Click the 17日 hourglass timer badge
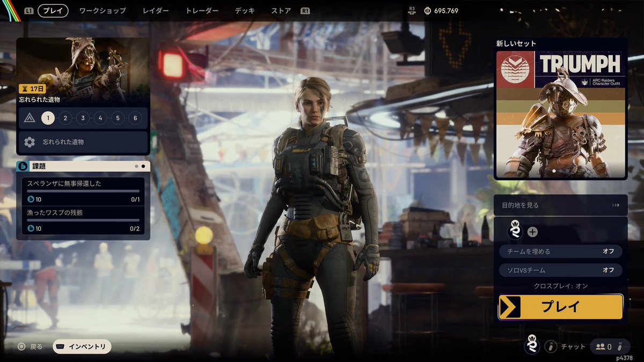Image resolution: width=644 pixels, height=362 pixels. tap(32, 89)
